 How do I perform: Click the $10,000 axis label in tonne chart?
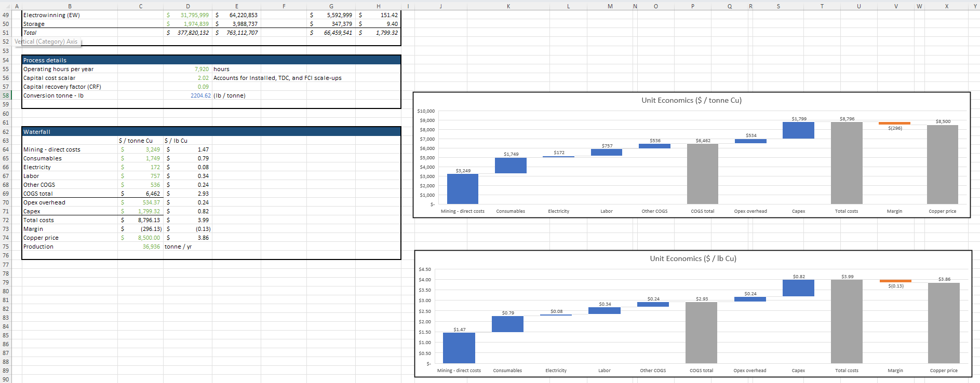tap(426, 111)
